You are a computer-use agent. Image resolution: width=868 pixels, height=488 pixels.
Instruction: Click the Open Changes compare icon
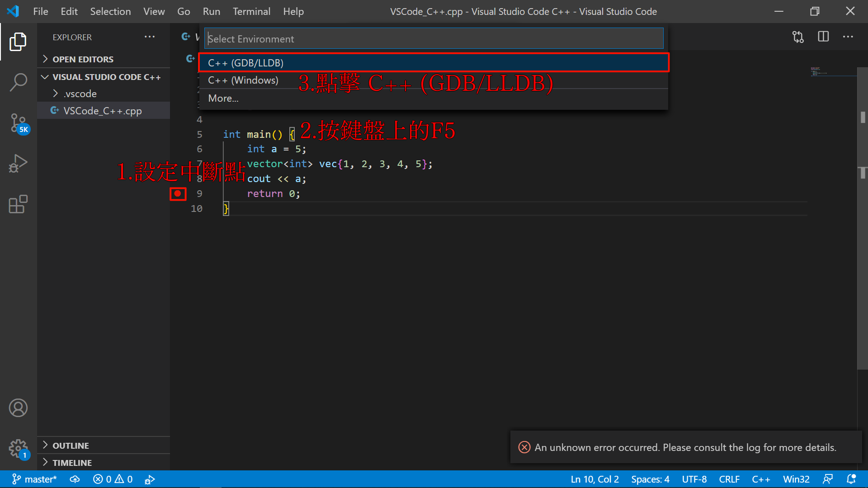pyautogui.click(x=798, y=37)
